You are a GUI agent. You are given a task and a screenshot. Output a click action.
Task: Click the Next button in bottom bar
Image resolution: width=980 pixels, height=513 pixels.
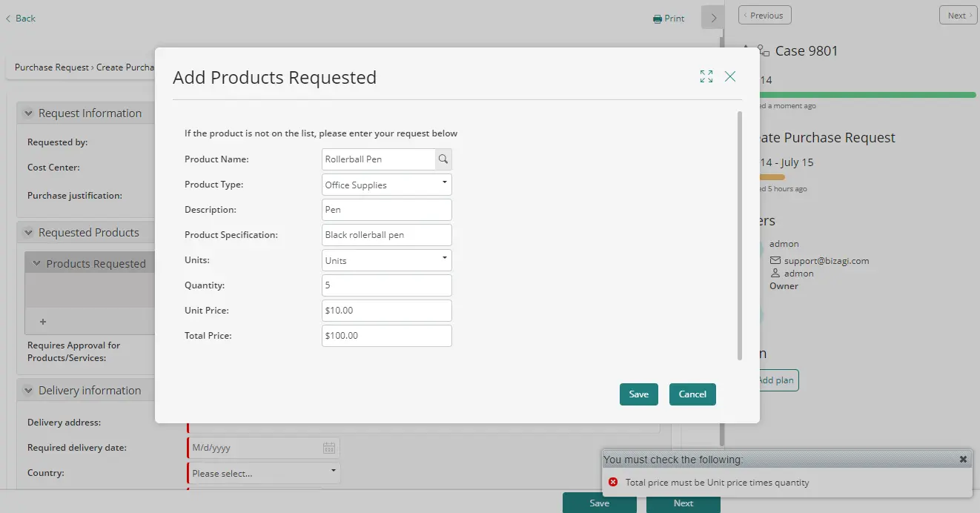coord(683,503)
